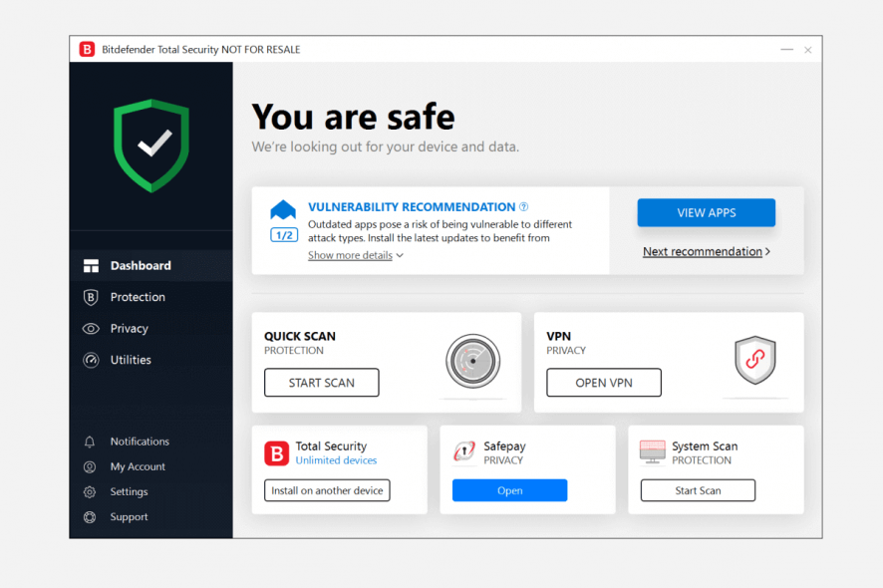Screen dimensions: 883x588
Task: Click the 1/2 recommendation counter badge
Action: [284, 235]
